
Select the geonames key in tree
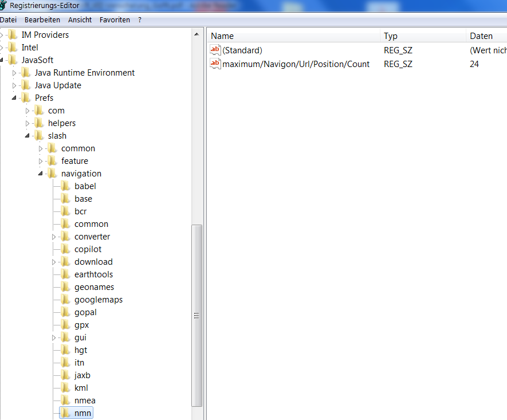[94, 287]
